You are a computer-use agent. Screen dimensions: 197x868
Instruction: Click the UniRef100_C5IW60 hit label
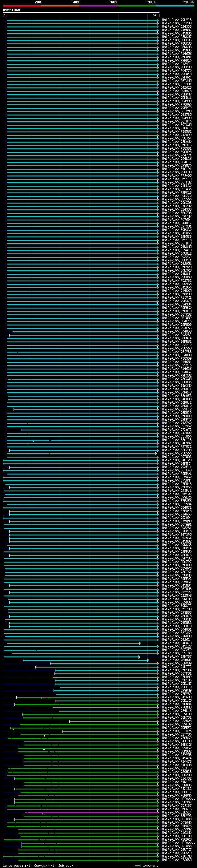[x=177, y=436]
